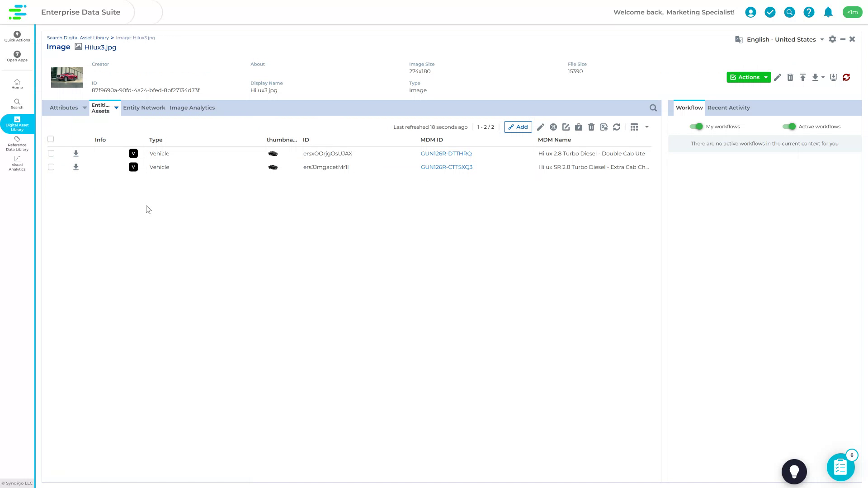The image size is (868, 488).
Task: Toggle the My workflows switch off
Action: pos(696,127)
